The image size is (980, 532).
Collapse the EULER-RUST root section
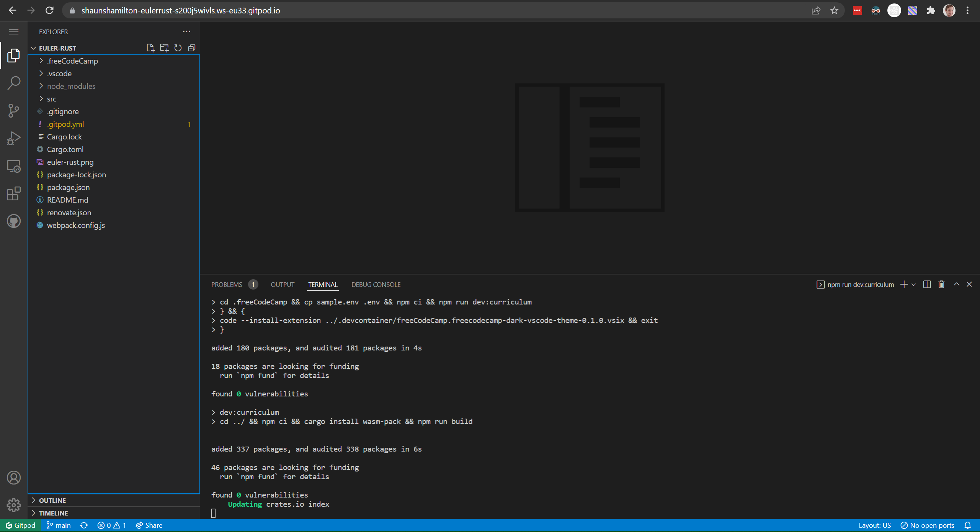(x=57, y=48)
